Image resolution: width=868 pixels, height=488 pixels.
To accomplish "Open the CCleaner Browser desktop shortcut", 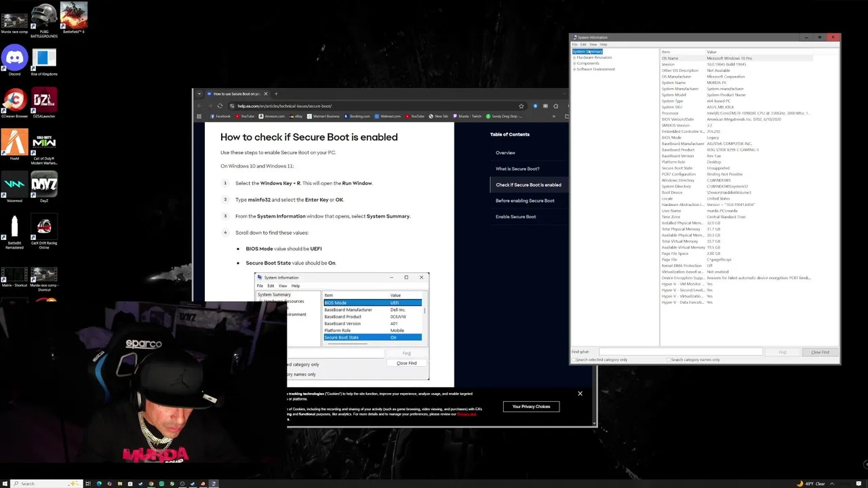I will [x=14, y=102].
